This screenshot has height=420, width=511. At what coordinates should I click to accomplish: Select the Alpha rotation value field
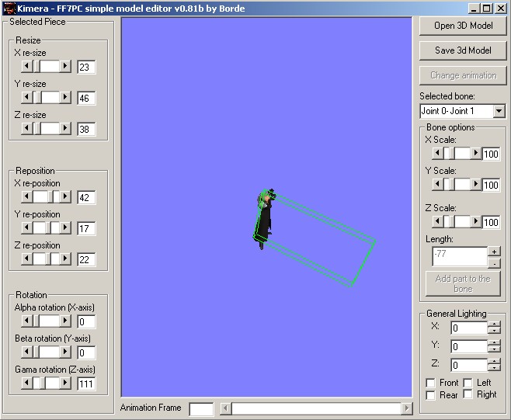(86, 321)
